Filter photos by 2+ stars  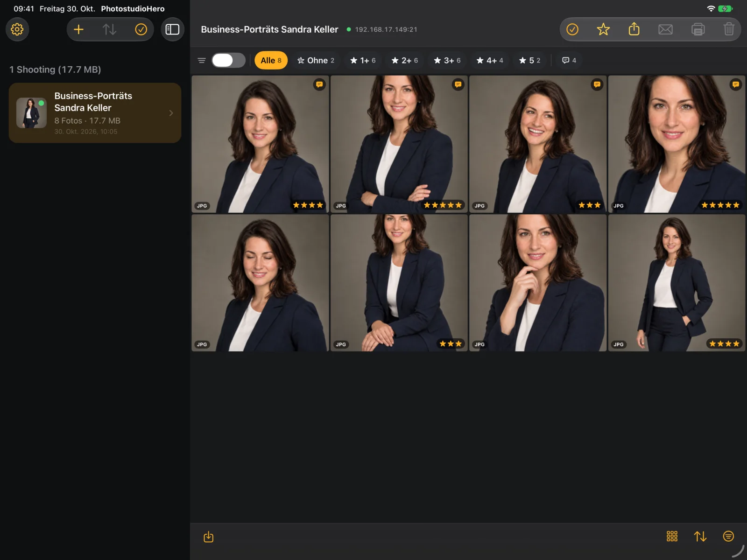(404, 60)
